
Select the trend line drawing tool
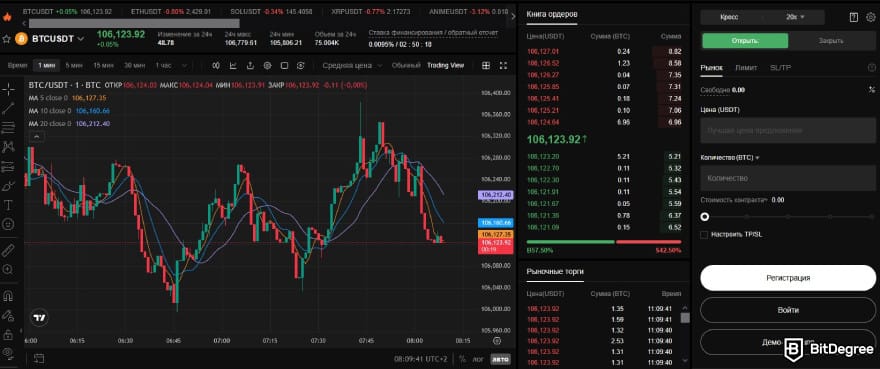[x=8, y=108]
